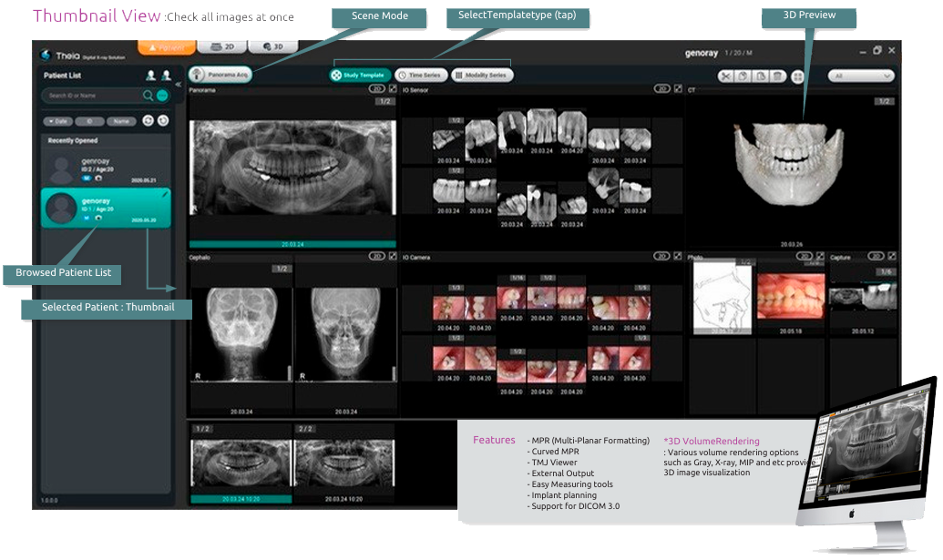Click the Modality Series button
The height and width of the screenshot is (560, 943).
[x=482, y=76]
